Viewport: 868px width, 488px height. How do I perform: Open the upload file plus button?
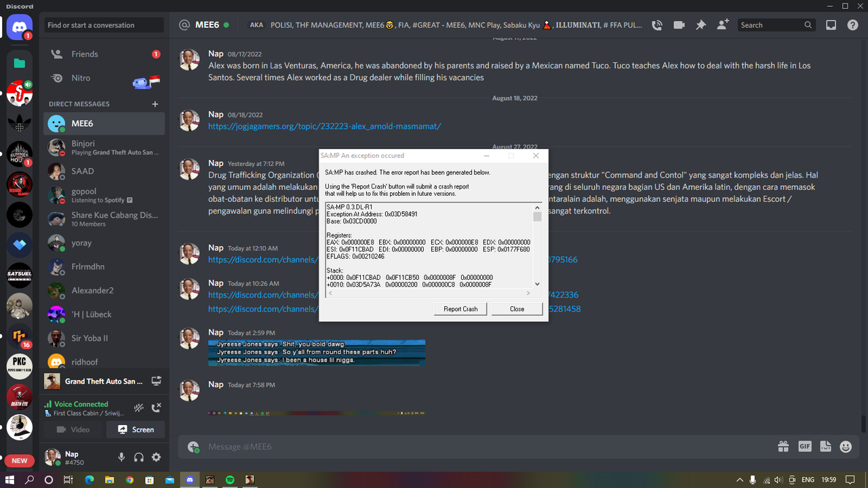193,447
